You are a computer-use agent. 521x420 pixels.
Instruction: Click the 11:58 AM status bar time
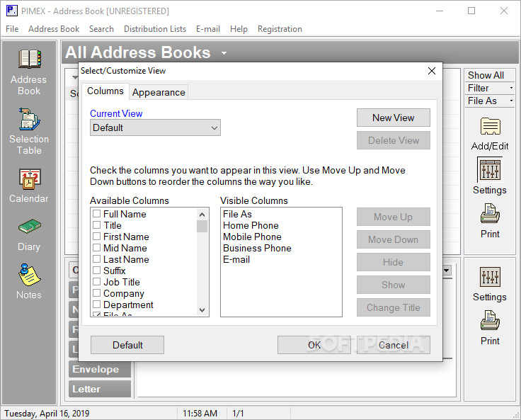[x=200, y=414]
